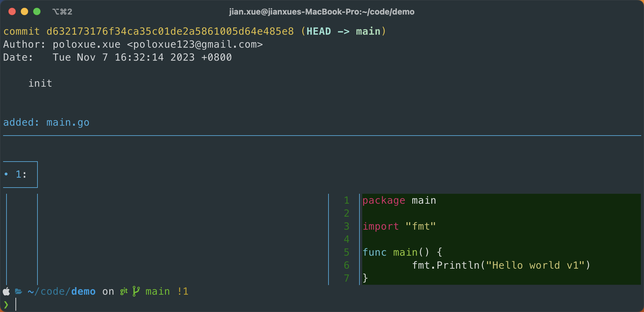Click the green zoom window button
Viewport: 644px width, 312px height.
tap(37, 11)
